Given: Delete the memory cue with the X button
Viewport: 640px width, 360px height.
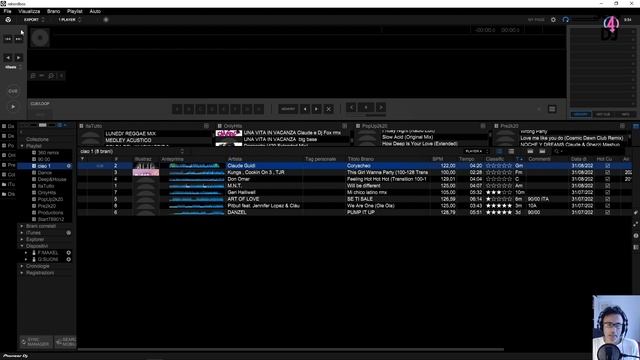Looking at the screenshot, I should [x=328, y=109].
